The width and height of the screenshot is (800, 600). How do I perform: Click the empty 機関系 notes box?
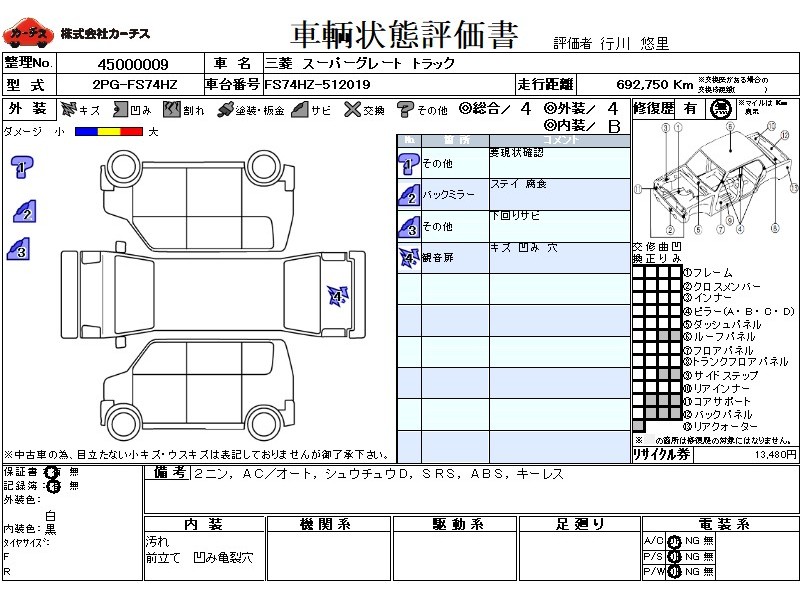(x=329, y=556)
